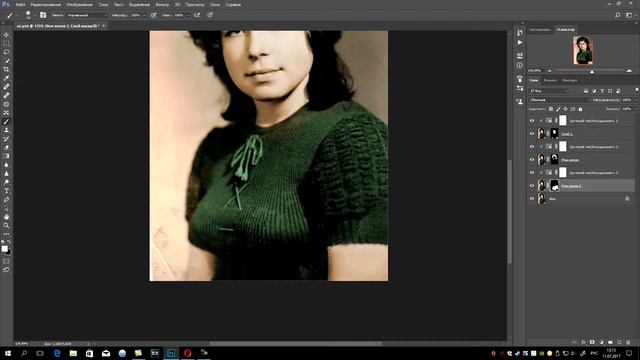Open Opera browser from taskbar
This screenshot has height=360, width=640.
pyautogui.click(x=187, y=353)
